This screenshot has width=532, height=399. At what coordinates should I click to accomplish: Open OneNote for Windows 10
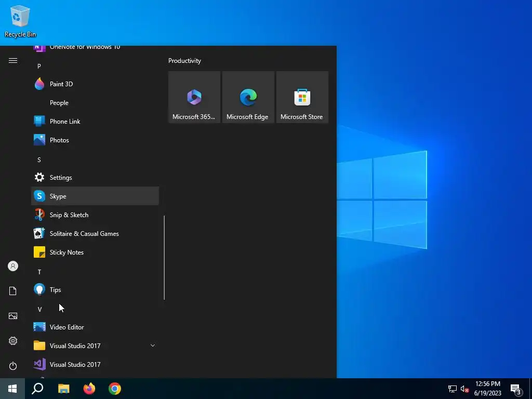click(95, 48)
